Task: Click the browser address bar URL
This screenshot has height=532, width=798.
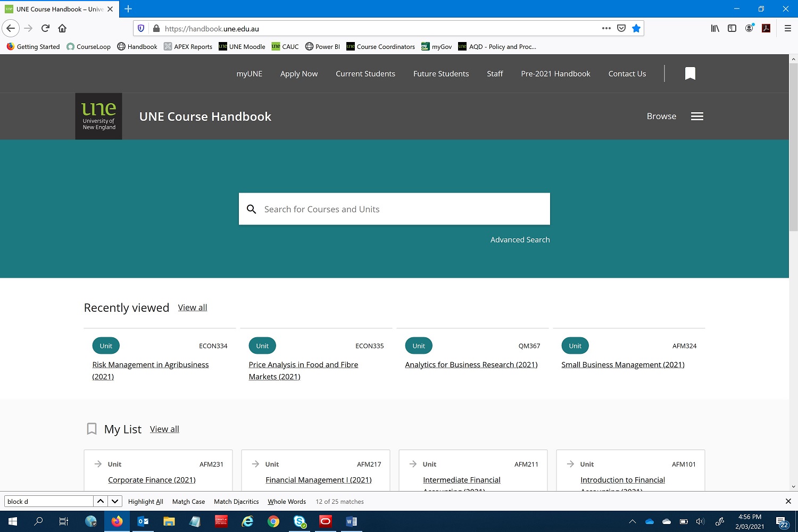Action: pyautogui.click(x=212, y=29)
